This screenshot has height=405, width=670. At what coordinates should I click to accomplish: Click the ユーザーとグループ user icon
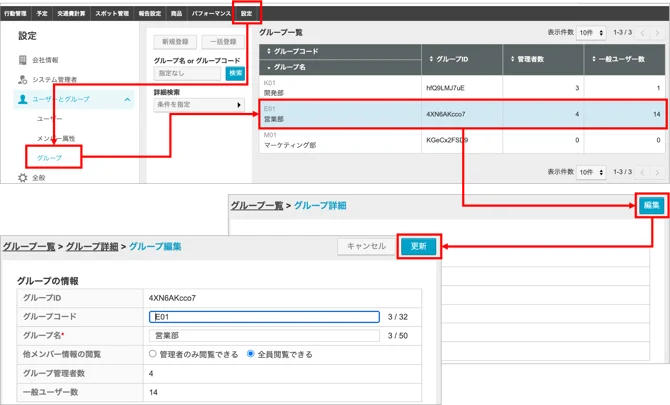click(x=23, y=99)
